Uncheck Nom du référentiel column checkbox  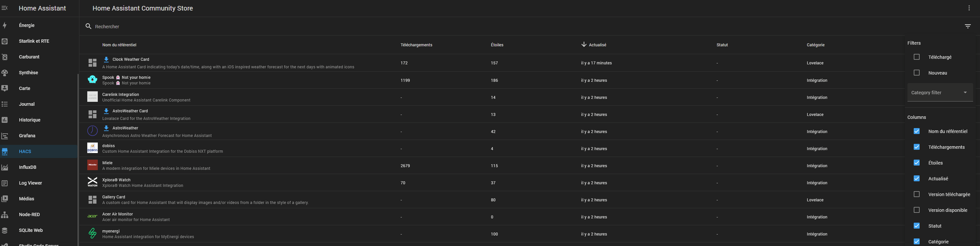click(x=916, y=131)
